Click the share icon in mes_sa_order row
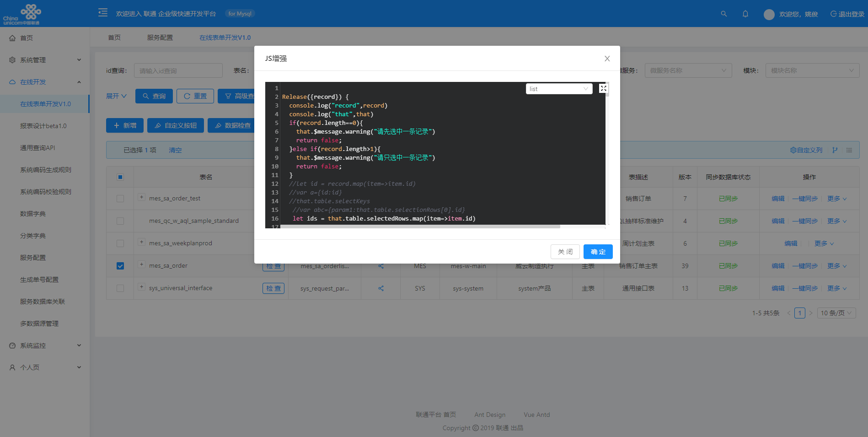Viewport: 868px width, 437px height. [x=381, y=266]
